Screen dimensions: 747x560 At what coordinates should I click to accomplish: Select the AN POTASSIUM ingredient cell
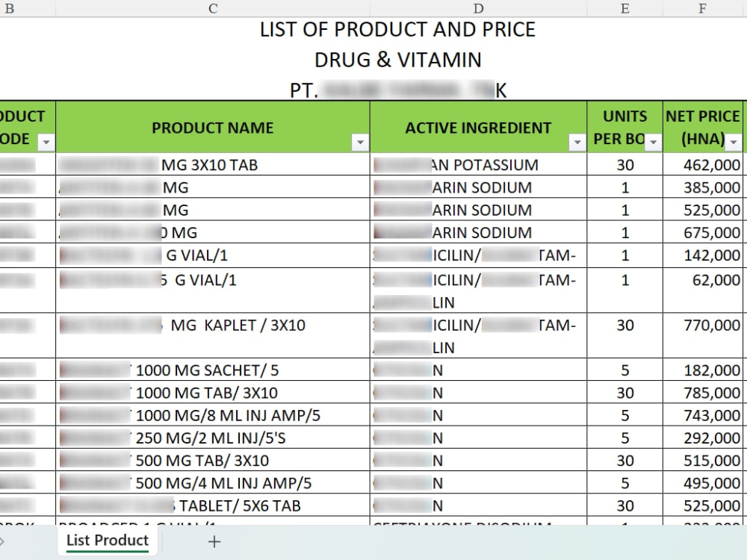[478, 164]
